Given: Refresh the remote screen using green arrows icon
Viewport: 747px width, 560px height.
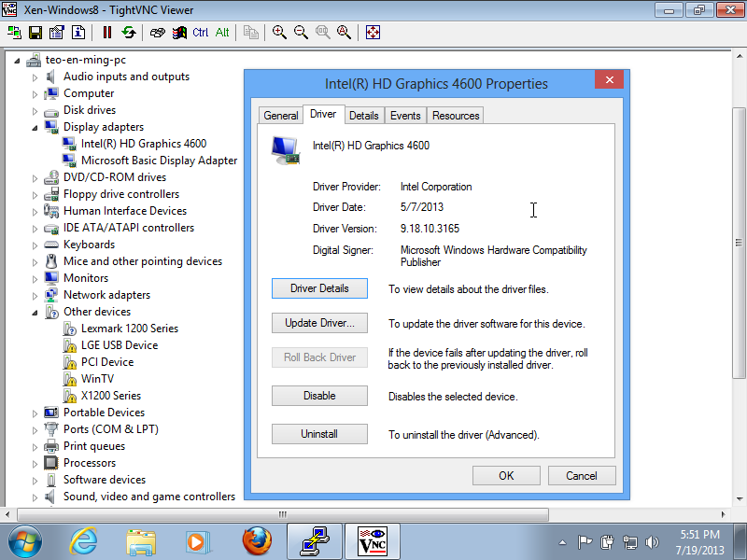Looking at the screenshot, I should 129,32.
